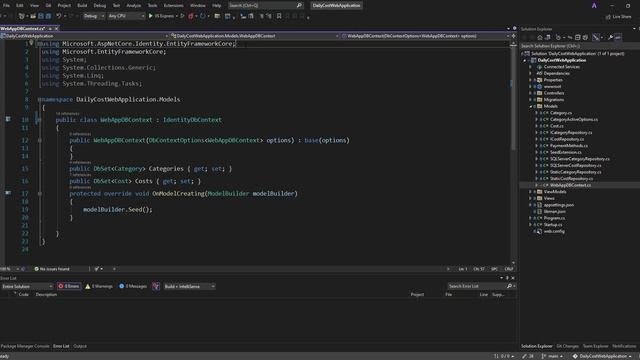Collapse the Models folder in Solution Explorer
This screenshot has width=640, height=360.
tap(531, 106)
